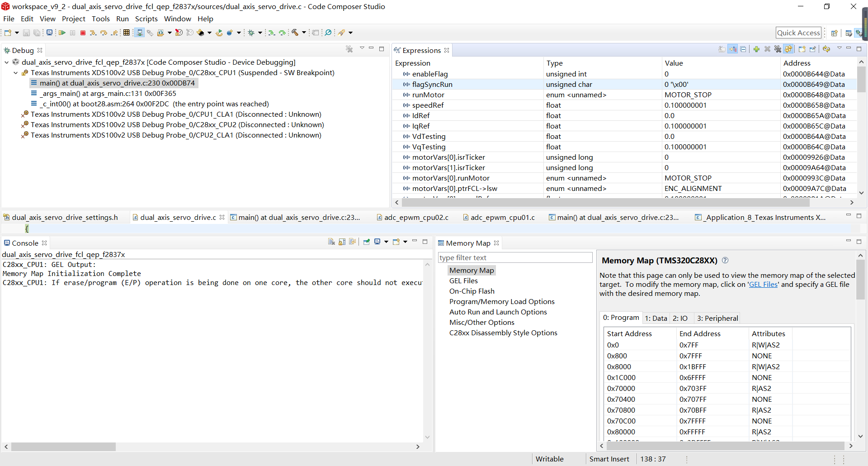Open the Scripts menu
Screen dimensions: 868x466
146,19
